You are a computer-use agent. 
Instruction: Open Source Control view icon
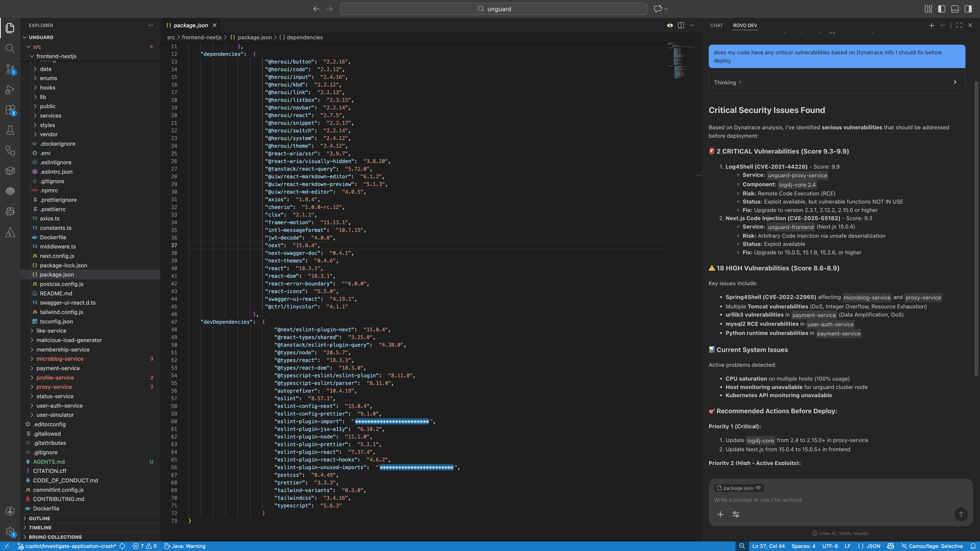pos(10,69)
